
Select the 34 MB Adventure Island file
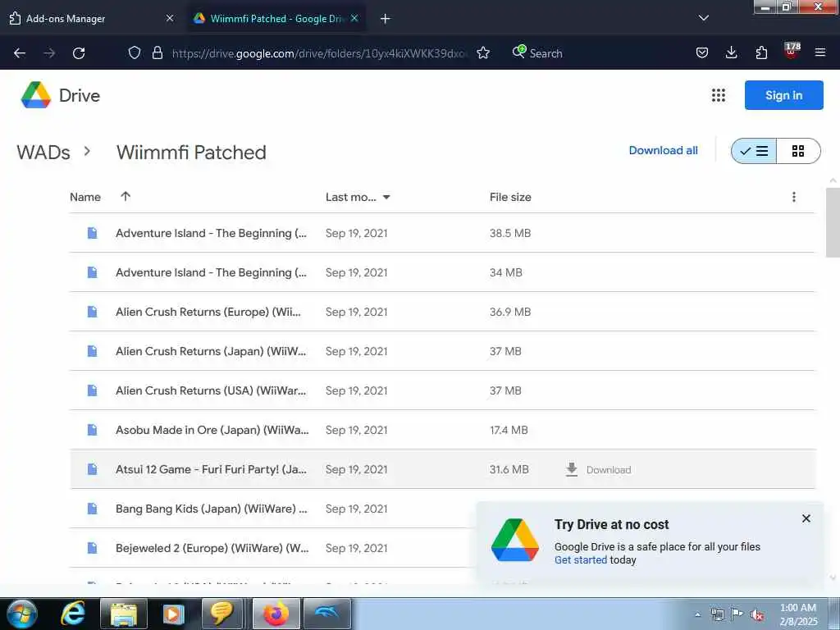[442, 272]
